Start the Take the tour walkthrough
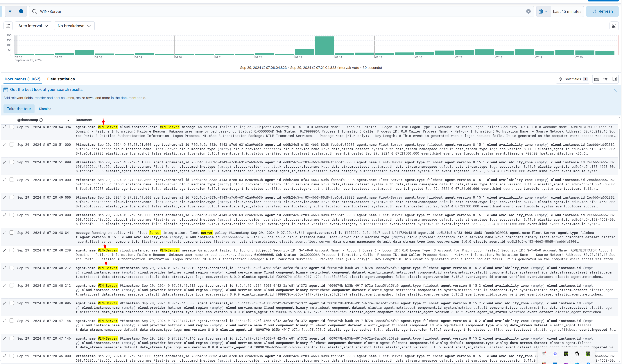This screenshot has height=364, width=622. 19,109
